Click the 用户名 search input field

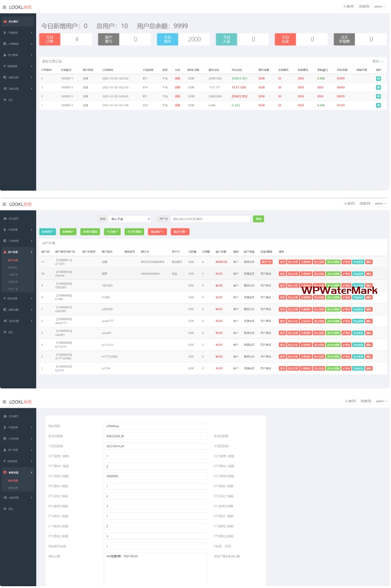[x=210, y=219]
